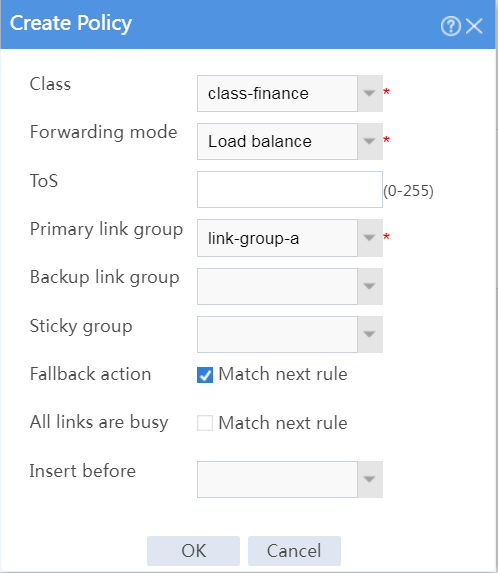Open the Insert before dropdown arrow
Image resolution: width=498 pixels, height=573 pixels.
370,479
